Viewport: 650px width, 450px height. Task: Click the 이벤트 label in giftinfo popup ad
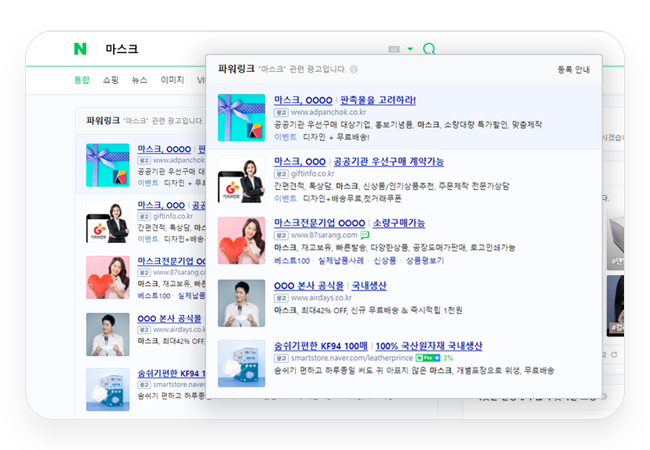(x=285, y=198)
